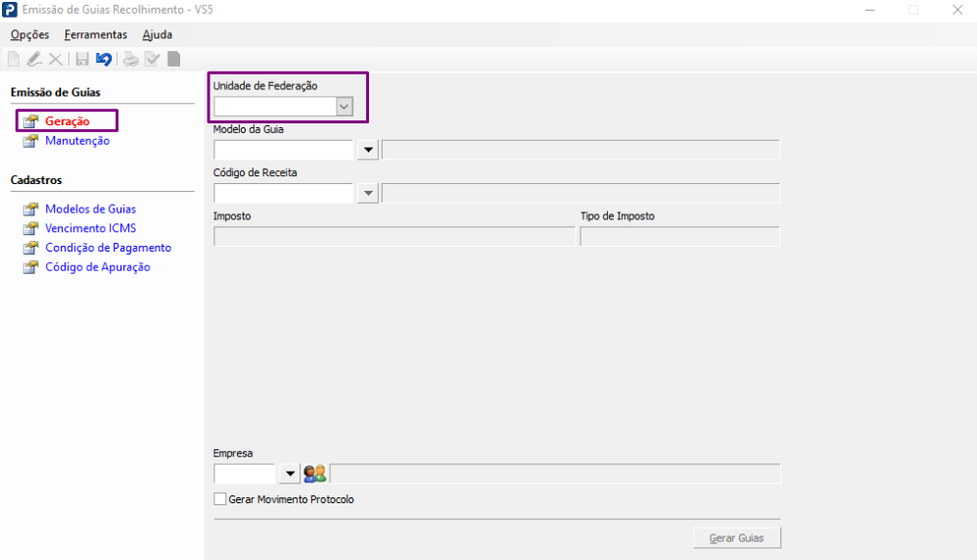Click the checkmark document toolbar icon

[152, 59]
